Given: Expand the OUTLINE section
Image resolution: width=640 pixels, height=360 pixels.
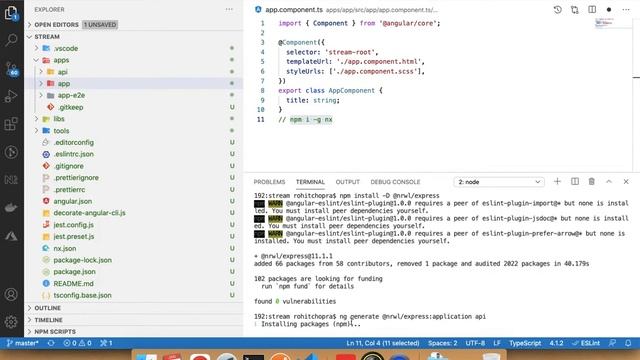Looking at the screenshot, I should (134, 308).
